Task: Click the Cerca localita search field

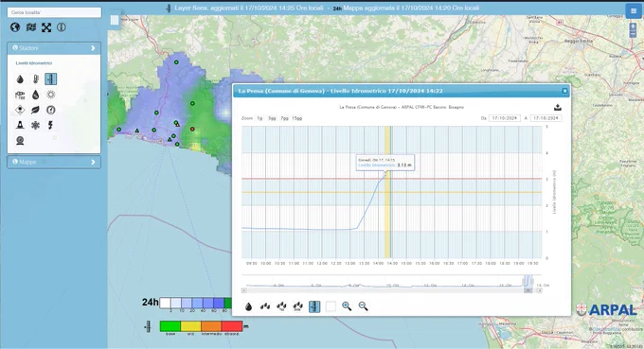Action: (x=54, y=12)
